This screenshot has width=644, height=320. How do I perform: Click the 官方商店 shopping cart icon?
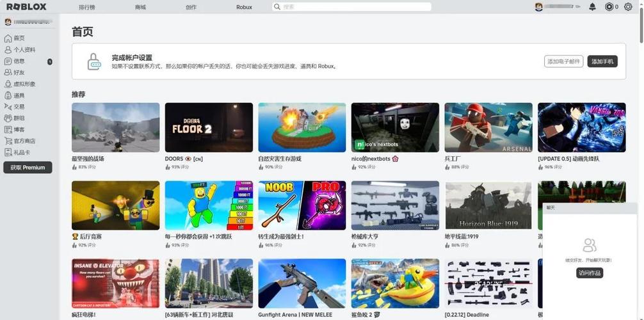point(8,141)
